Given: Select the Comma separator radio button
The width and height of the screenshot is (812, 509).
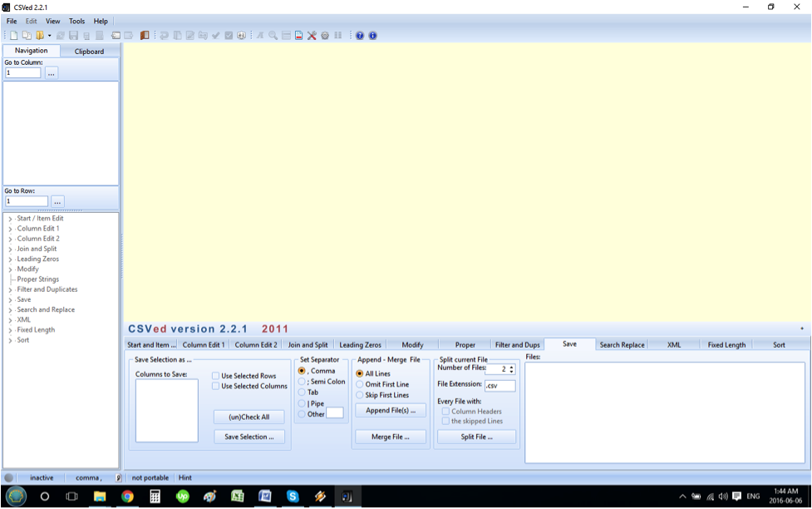Looking at the screenshot, I should pos(302,371).
